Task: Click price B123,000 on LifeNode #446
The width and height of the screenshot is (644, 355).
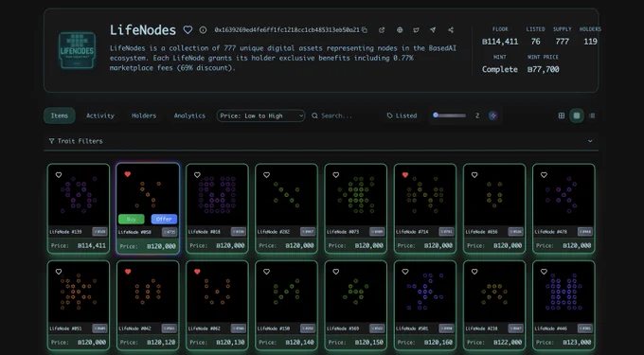Action: tap(577, 343)
